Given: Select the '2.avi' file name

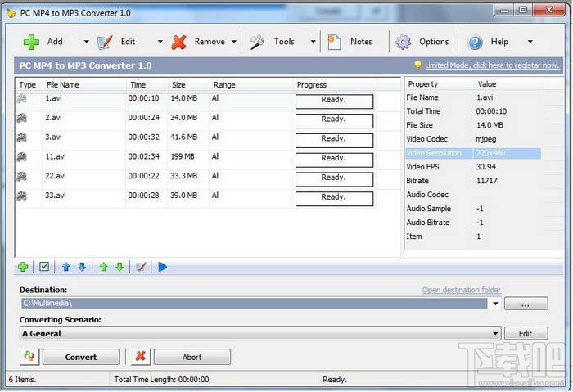Looking at the screenshot, I should [53, 118].
